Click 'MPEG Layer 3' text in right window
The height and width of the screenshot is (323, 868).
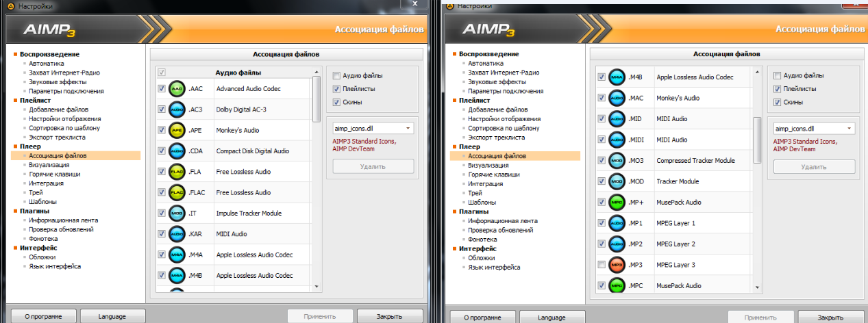click(x=676, y=265)
